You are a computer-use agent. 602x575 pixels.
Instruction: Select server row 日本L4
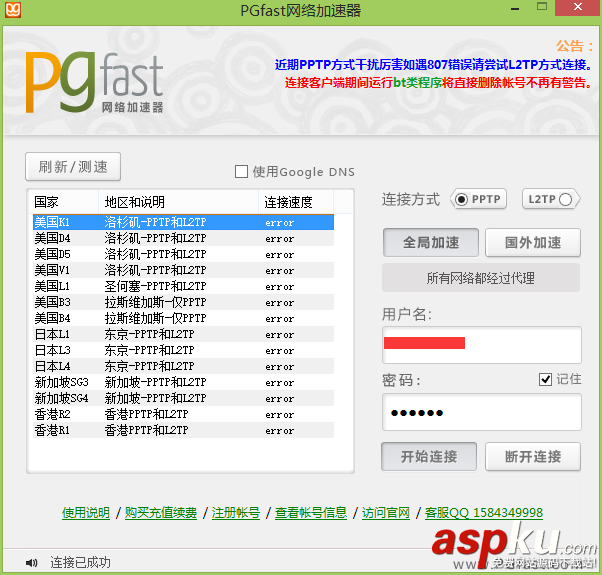[x=183, y=366]
